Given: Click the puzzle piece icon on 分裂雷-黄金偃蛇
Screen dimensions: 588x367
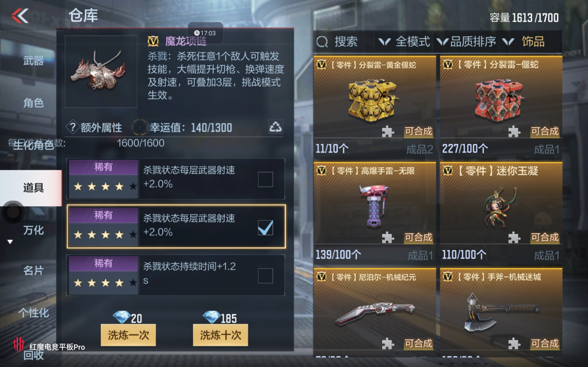Looking at the screenshot, I should (x=388, y=132).
